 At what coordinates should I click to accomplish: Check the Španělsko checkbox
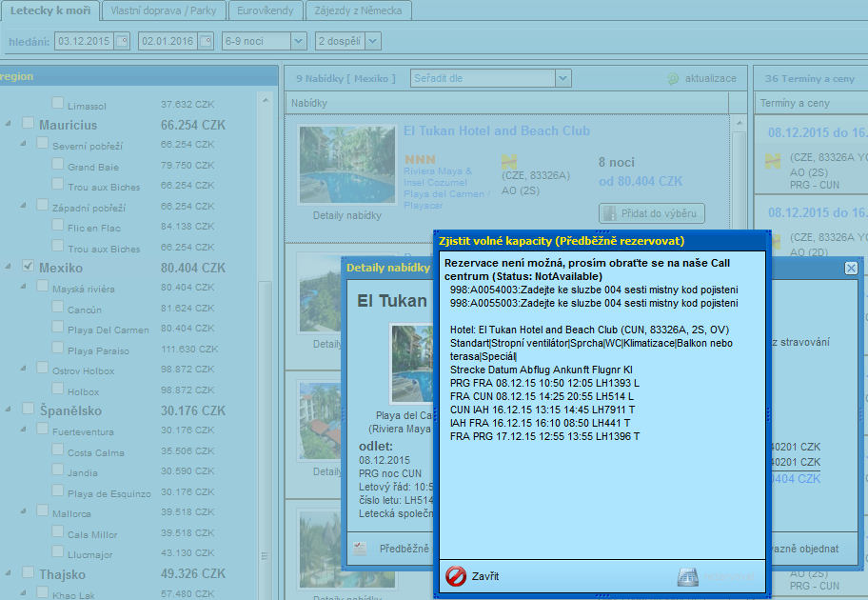click(x=28, y=409)
